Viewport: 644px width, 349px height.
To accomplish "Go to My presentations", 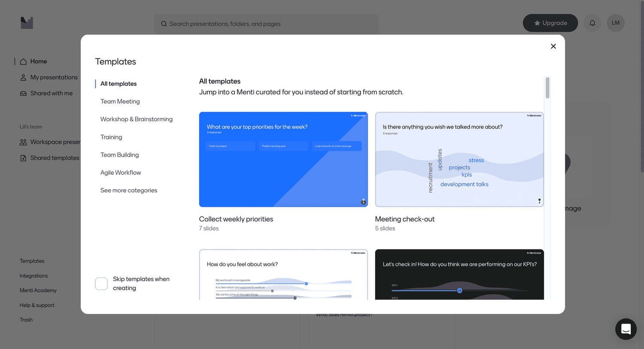I will (54, 77).
